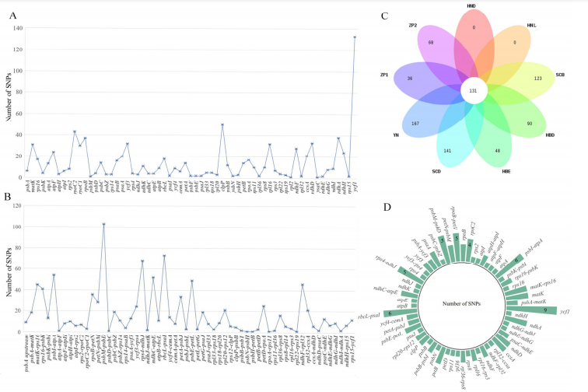Click the HND label above the Venn diagram

pyautogui.click(x=471, y=6)
